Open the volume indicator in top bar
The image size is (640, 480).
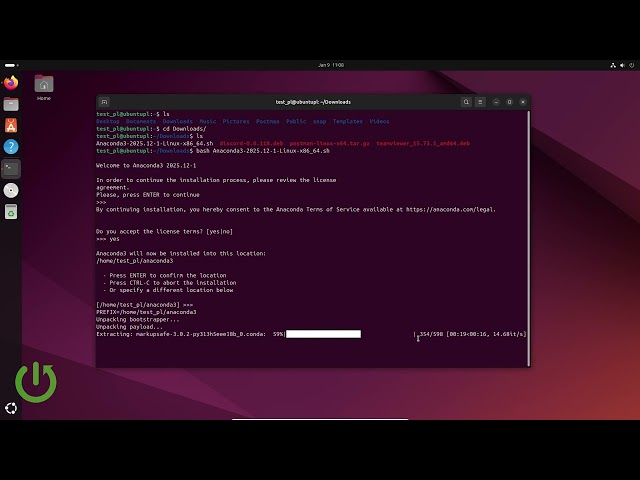[622, 65]
